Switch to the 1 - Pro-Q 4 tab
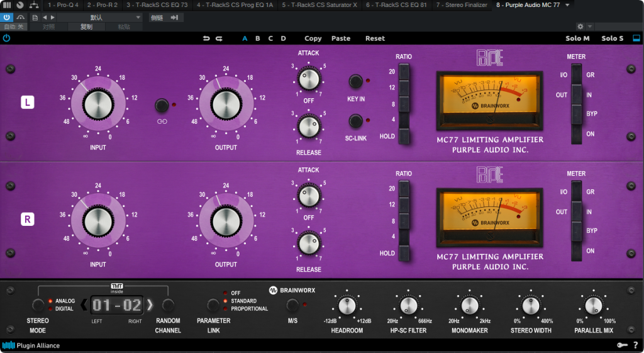This screenshot has width=644, height=353. coord(62,5)
